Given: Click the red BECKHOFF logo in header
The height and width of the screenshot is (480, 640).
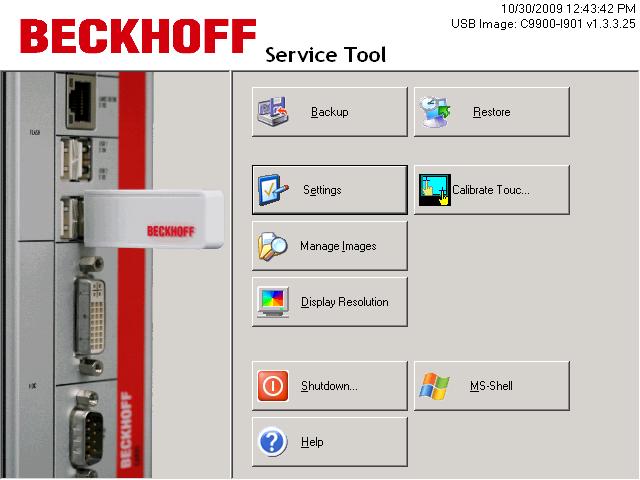Looking at the screenshot, I should point(137,37).
